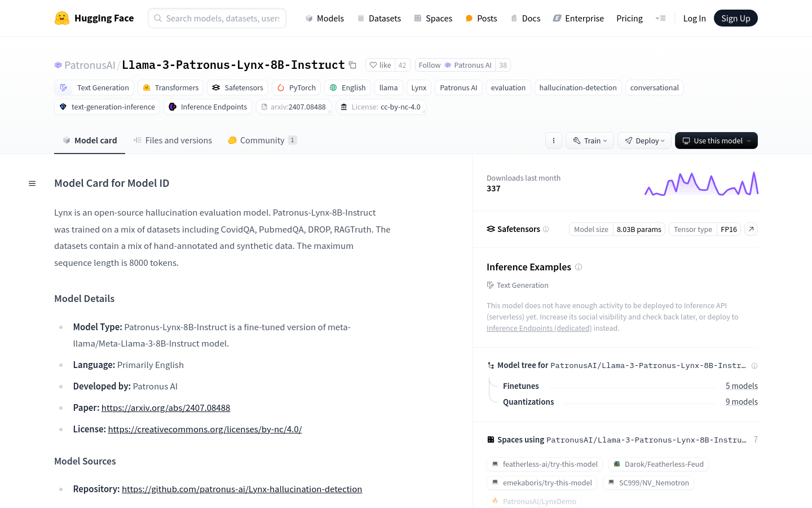The height and width of the screenshot is (508, 812).
Task: Expand the Train dropdown
Action: tap(590, 141)
